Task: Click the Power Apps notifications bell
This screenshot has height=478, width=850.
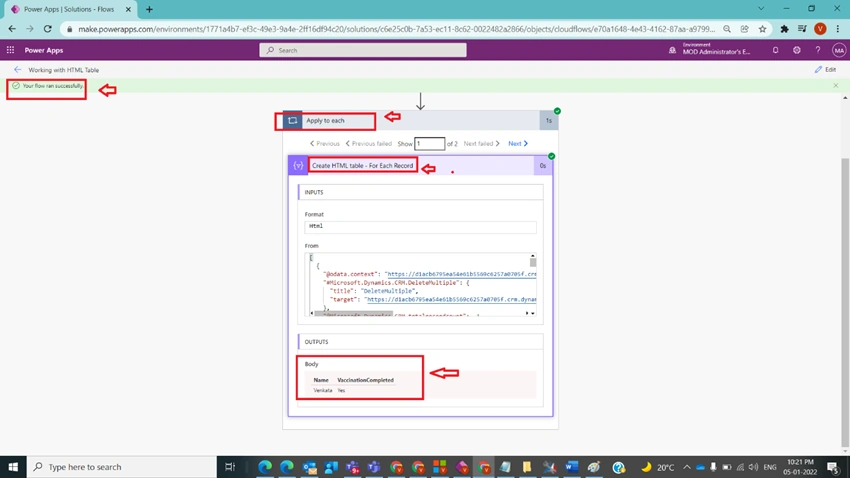Action: click(775, 50)
